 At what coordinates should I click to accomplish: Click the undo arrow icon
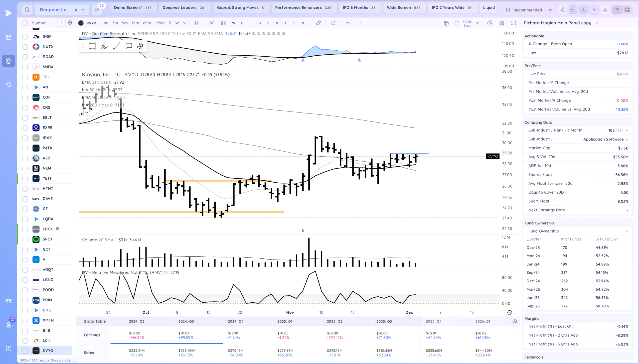[x=348, y=23]
